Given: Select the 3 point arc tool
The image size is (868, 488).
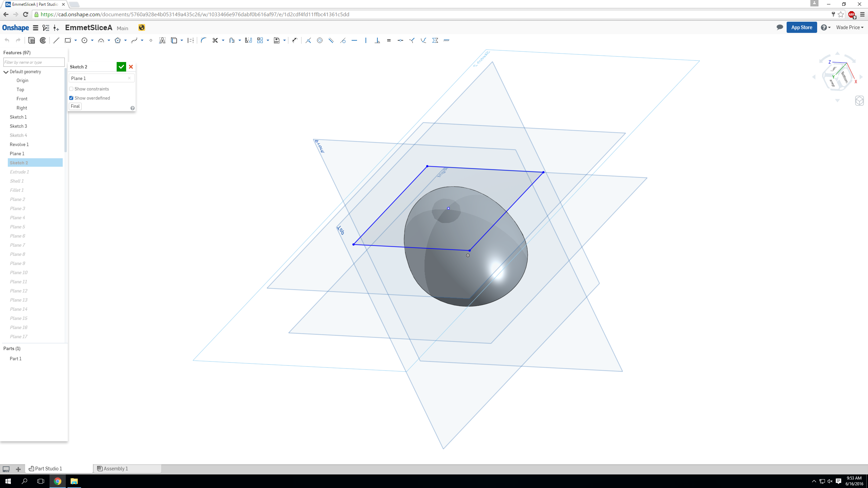Looking at the screenshot, I should click(101, 40).
